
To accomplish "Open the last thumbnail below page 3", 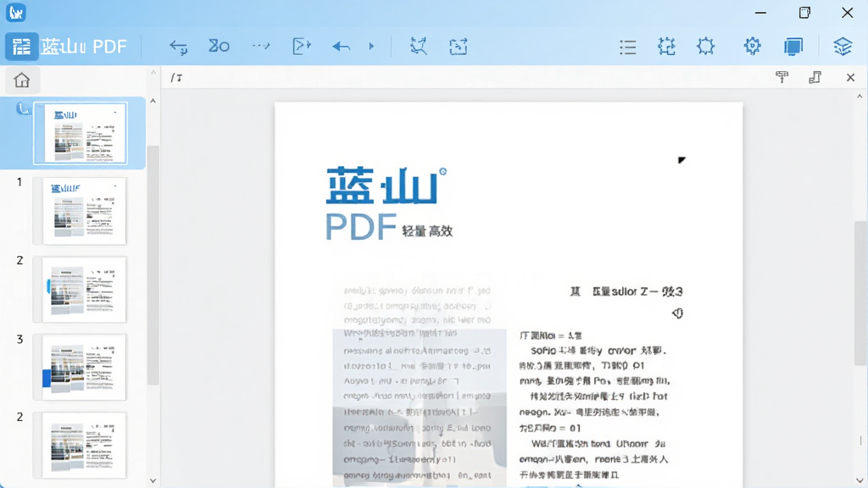I will (81, 446).
